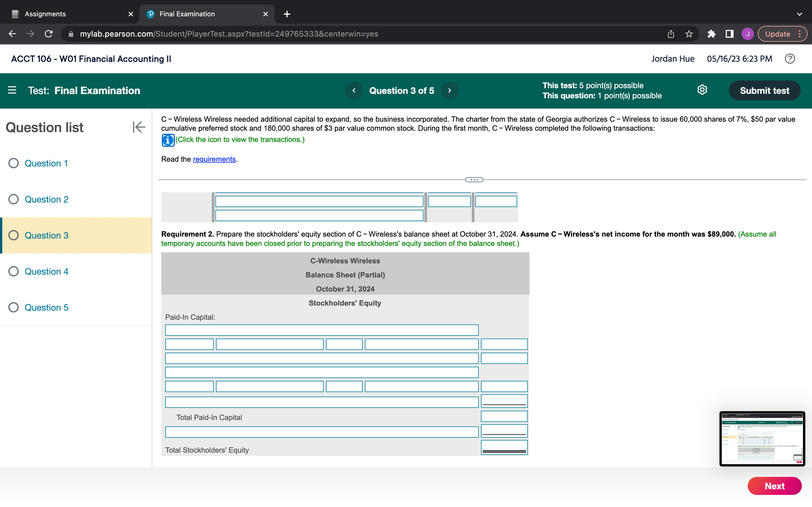Open the hamburger menu beside Test title

[12, 90]
